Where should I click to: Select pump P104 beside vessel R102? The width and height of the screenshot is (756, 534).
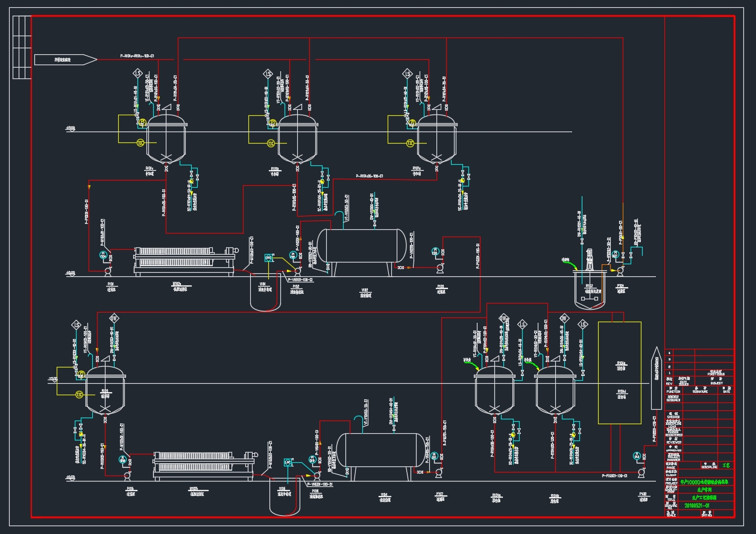coord(621,270)
